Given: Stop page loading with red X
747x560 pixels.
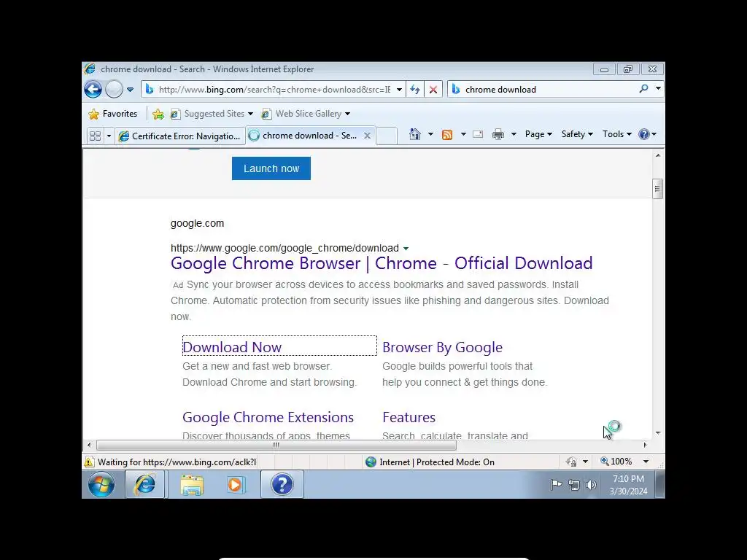Looking at the screenshot, I should coord(433,90).
